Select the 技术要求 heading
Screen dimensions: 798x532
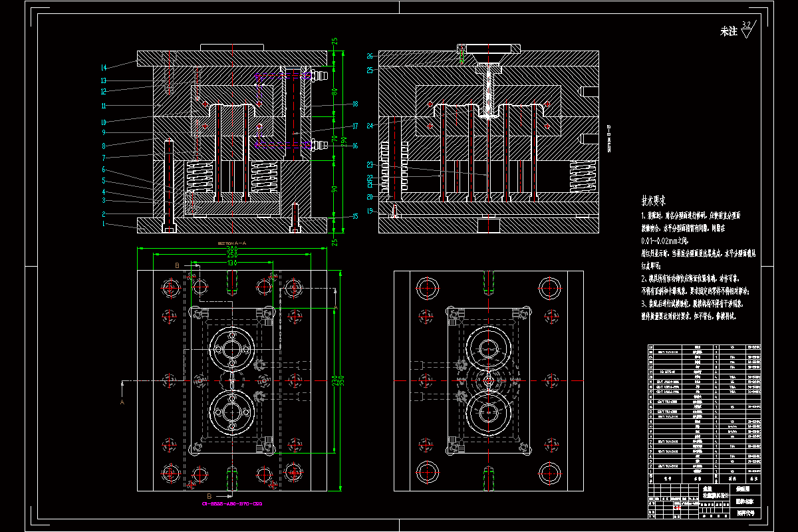click(x=654, y=199)
